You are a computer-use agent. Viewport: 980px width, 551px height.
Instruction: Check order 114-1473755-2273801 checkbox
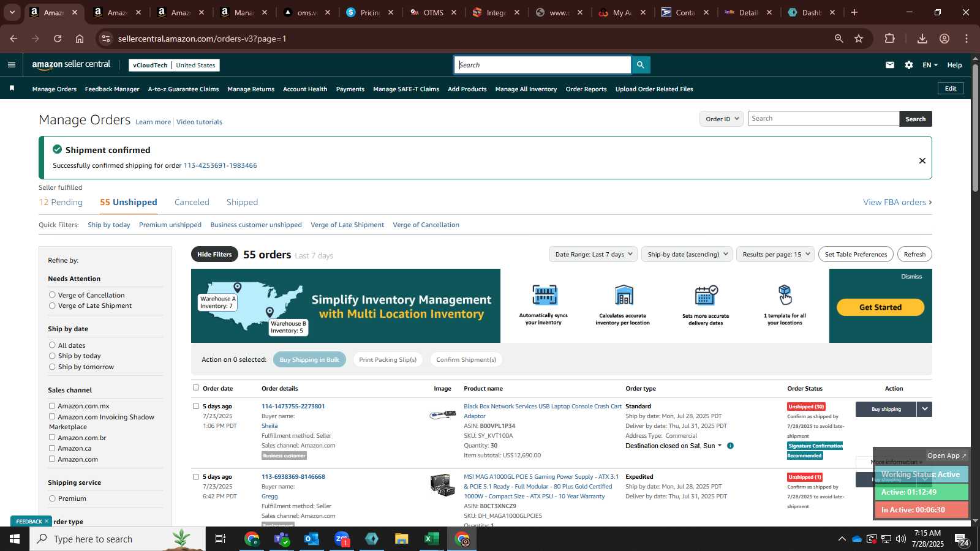pyautogui.click(x=196, y=406)
